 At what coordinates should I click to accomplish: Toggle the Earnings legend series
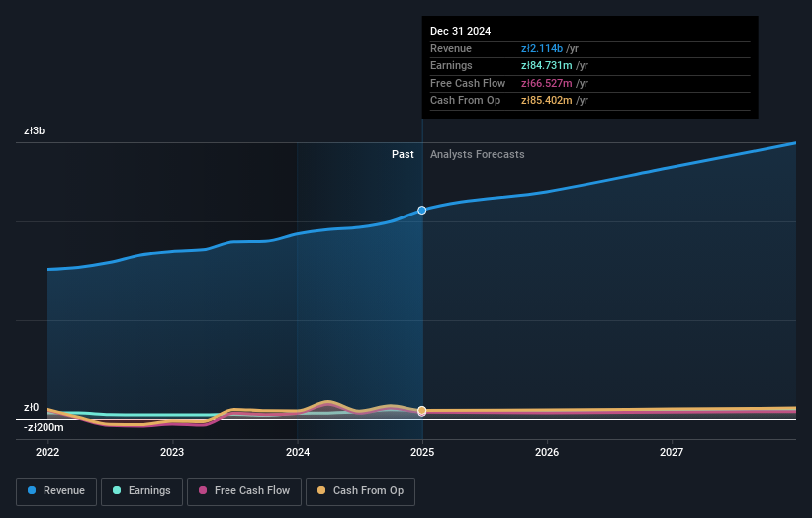click(141, 491)
